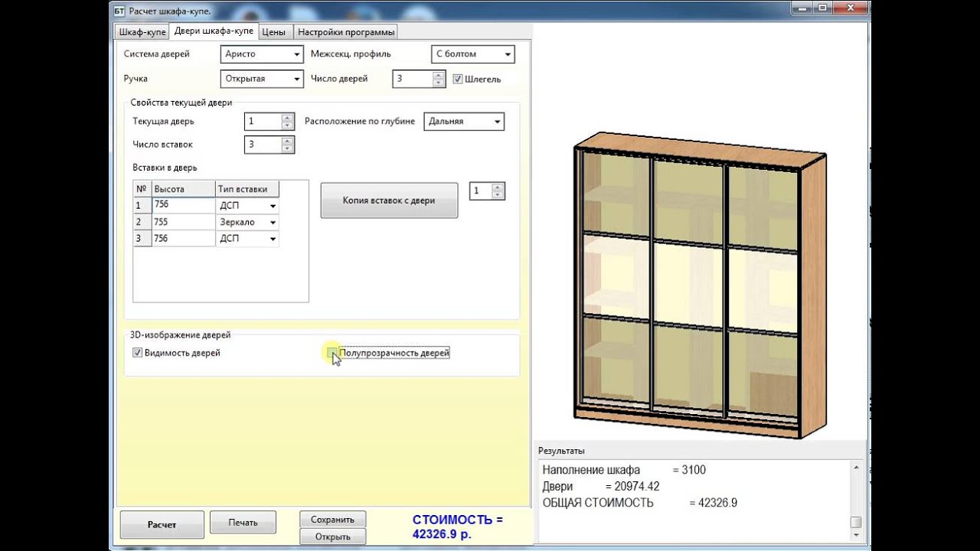This screenshot has width=980, height=551.
Task: Switch to the Шкаф-купе tab
Action: point(142,32)
